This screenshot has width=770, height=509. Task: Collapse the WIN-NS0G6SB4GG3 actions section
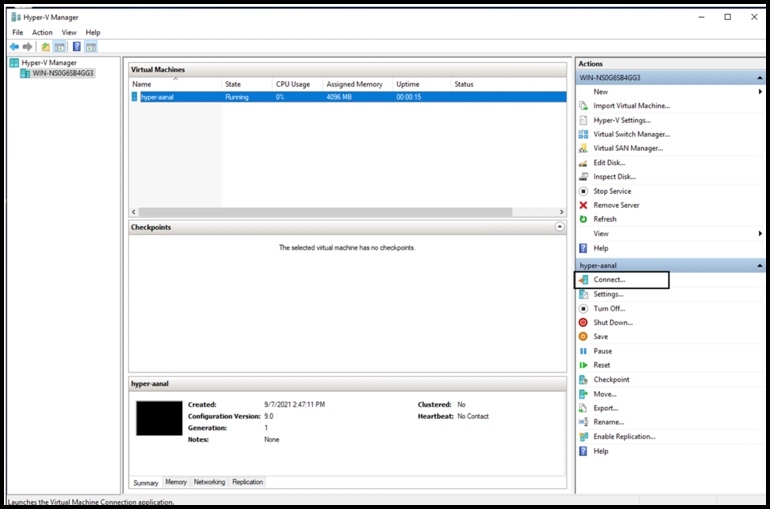pos(759,78)
